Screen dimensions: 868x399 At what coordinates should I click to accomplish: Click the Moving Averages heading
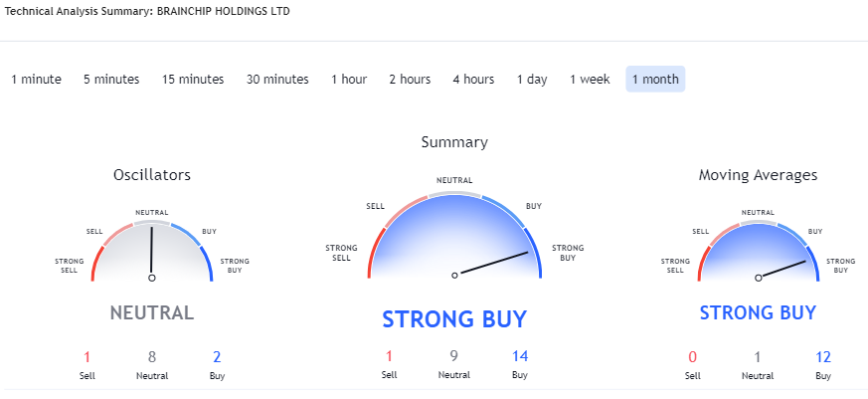pos(758,175)
